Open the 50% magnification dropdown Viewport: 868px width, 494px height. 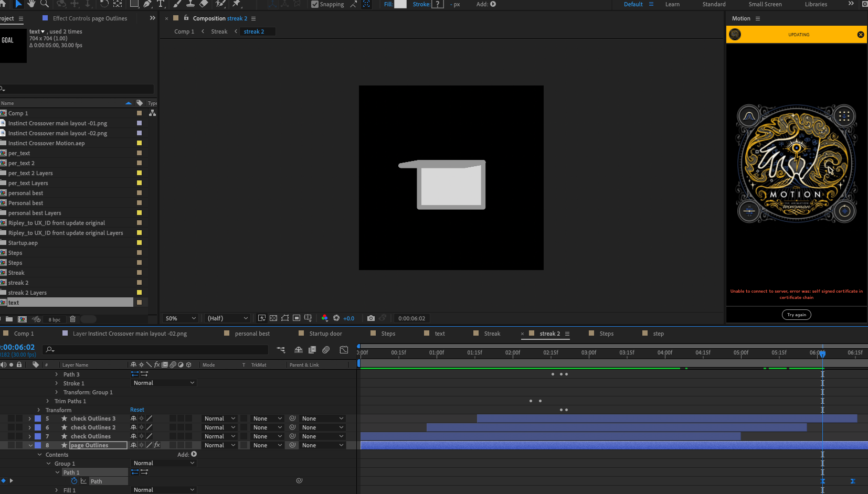coord(181,318)
